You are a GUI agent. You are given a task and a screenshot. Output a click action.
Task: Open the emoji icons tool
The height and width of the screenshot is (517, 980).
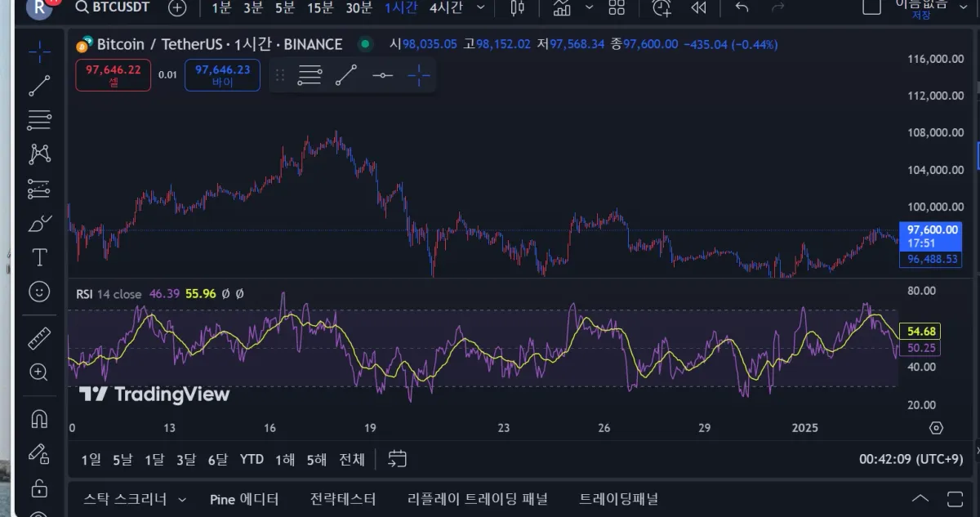[39, 292]
